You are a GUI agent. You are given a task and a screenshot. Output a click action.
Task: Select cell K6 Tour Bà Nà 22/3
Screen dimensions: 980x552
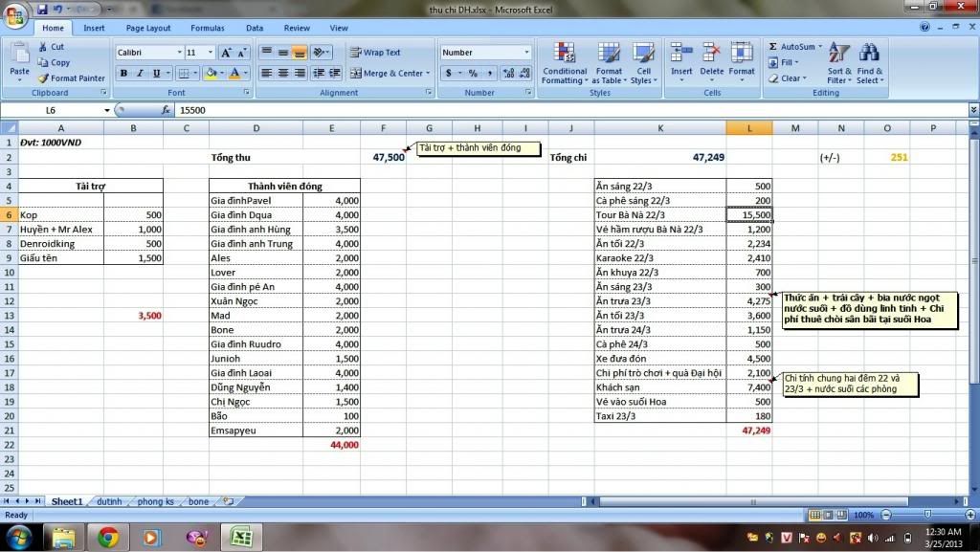point(659,215)
